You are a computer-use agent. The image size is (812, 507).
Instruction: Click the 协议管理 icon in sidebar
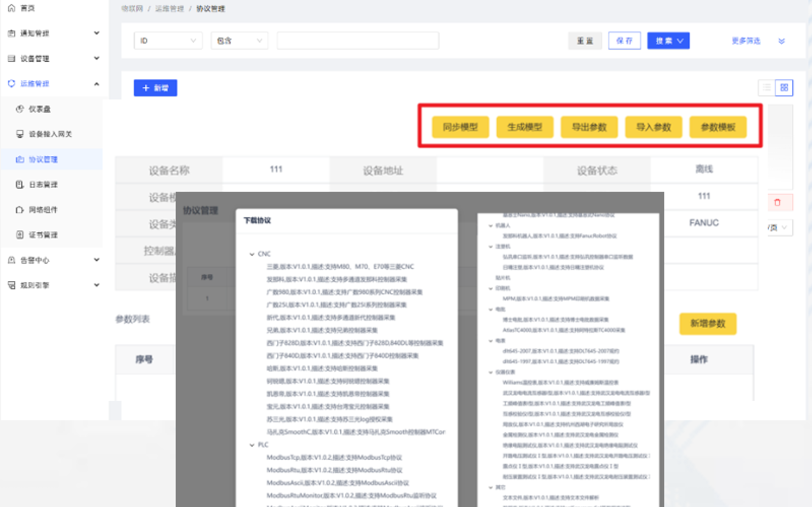click(x=20, y=159)
